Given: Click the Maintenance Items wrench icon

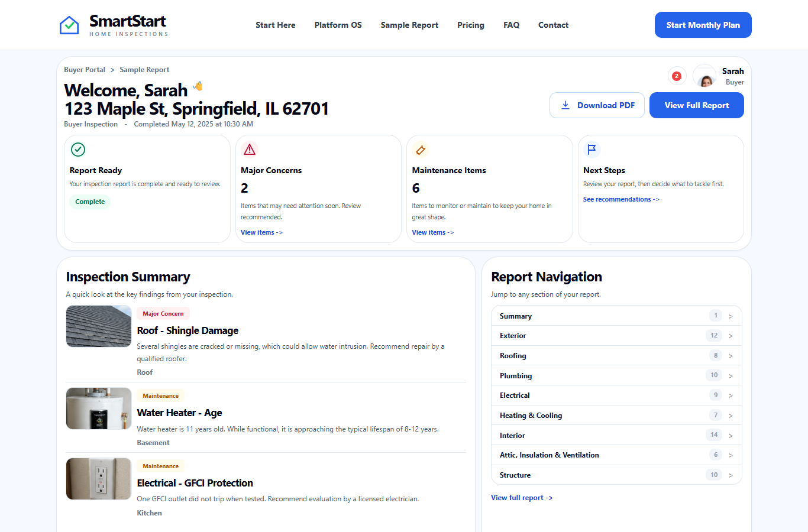Looking at the screenshot, I should tap(421, 150).
